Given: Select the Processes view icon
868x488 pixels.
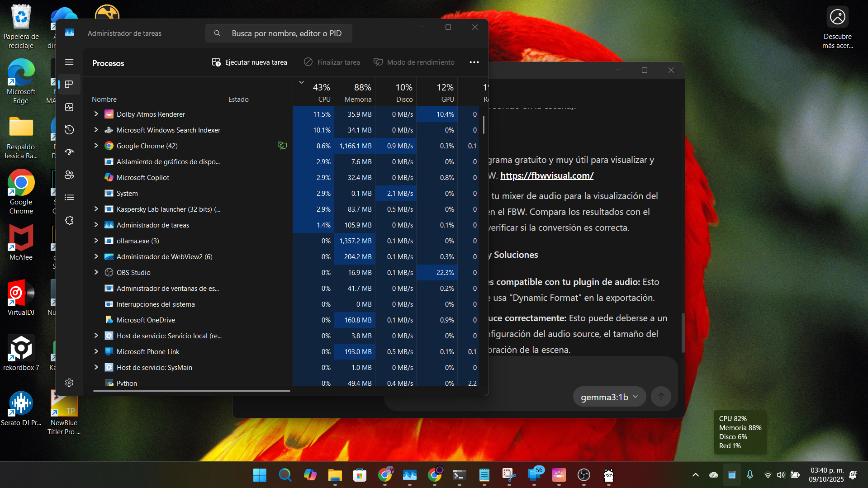Looking at the screenshot, I should 69,84.
